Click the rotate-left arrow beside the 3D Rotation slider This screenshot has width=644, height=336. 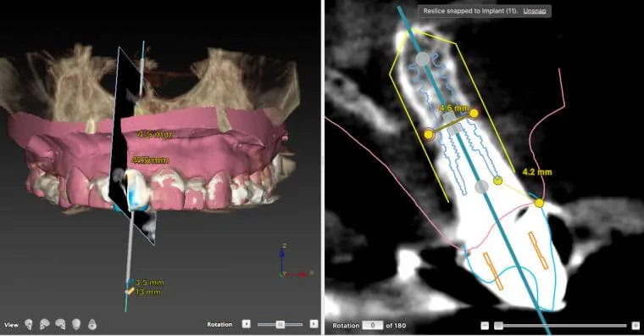coord(246,324)
